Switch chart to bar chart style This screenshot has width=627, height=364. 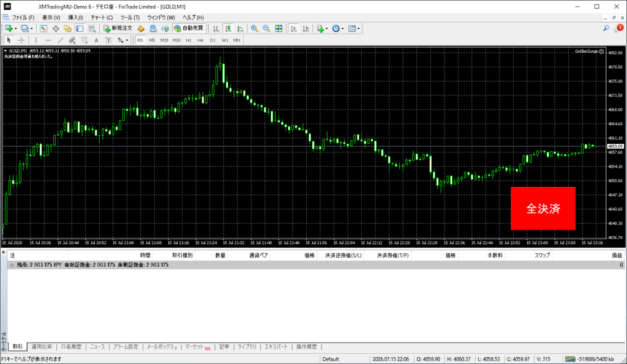[216, 28]
